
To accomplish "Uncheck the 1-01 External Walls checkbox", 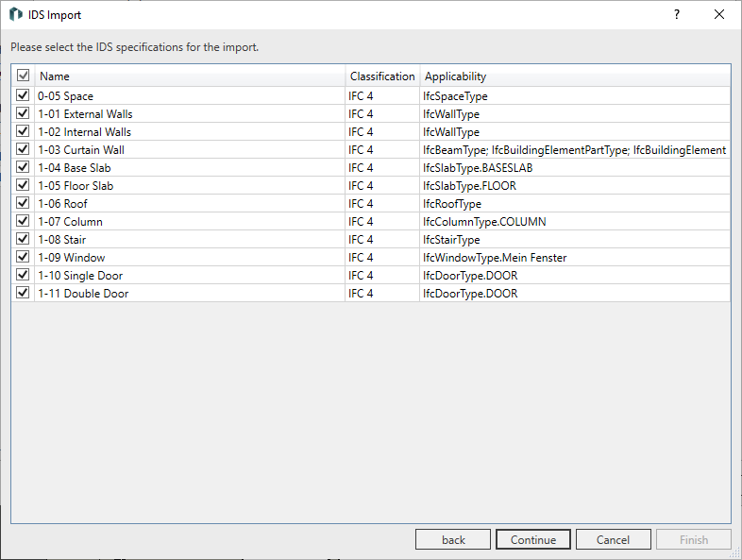I will coord(23,113).
